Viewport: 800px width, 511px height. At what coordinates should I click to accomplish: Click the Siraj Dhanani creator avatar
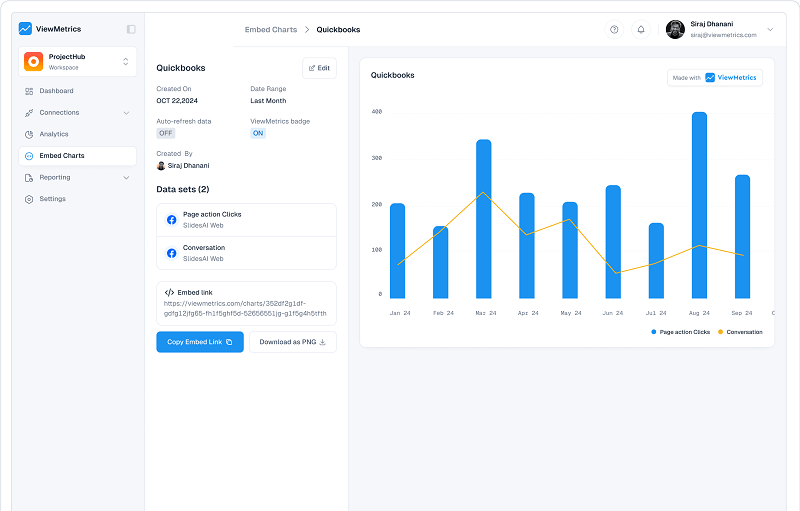[x=161, y=166]
